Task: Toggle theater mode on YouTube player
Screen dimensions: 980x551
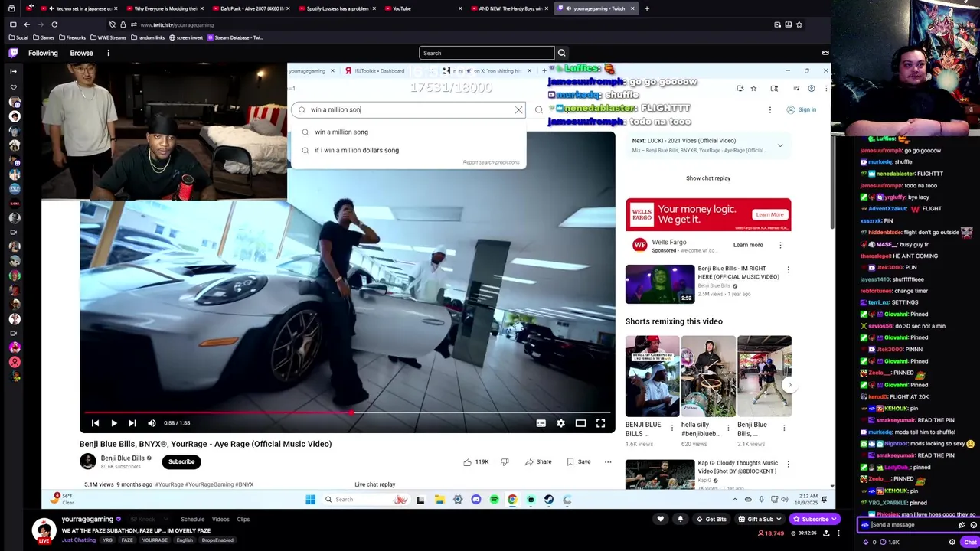Action: pyautogui.click(x=580, y=423)
